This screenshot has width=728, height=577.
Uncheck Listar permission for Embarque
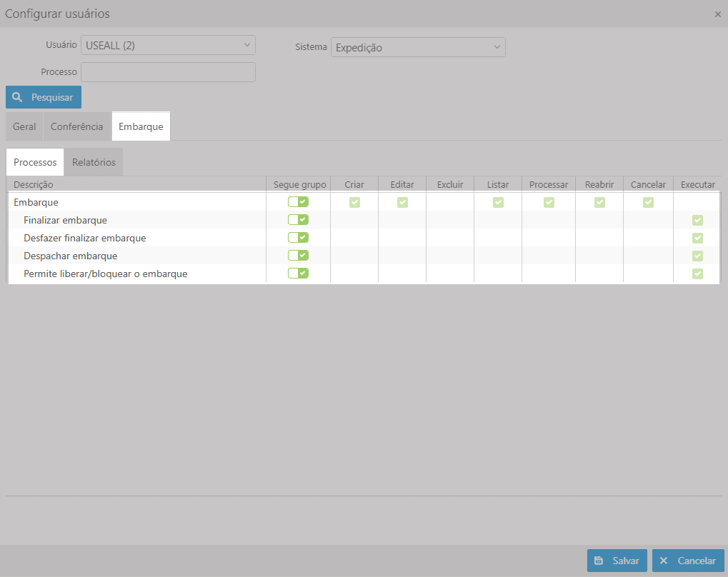click(x=498, y=202)
